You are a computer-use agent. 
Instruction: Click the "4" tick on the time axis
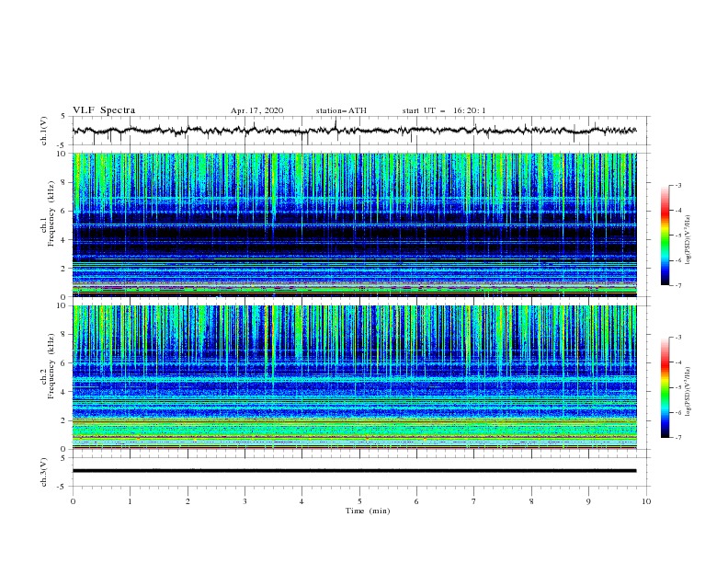(301, 501)
